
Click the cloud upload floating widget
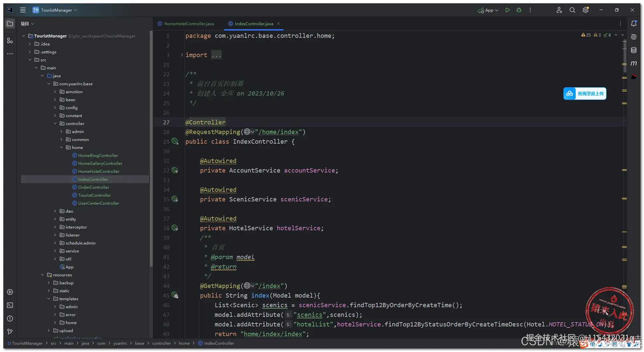585,94
